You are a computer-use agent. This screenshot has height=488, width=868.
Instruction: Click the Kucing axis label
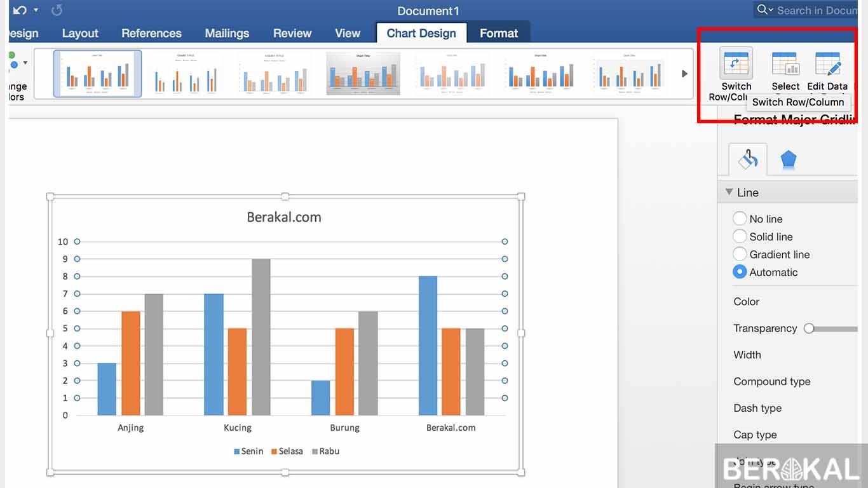coord(238,428)
